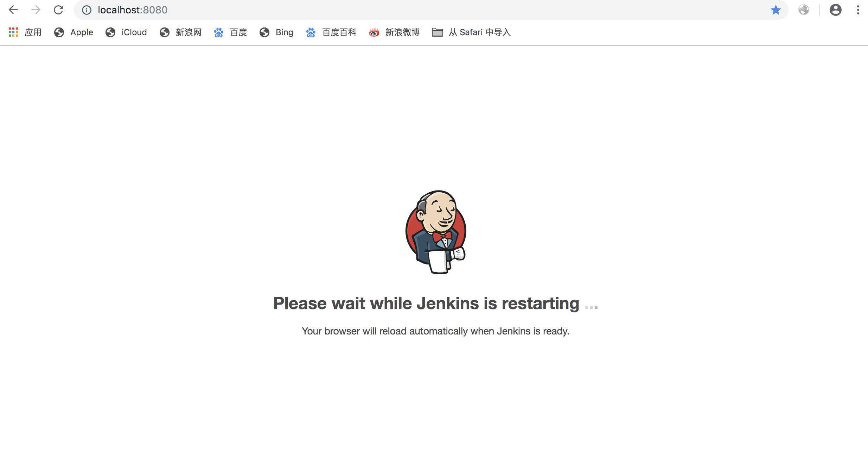This screenshot has height=457, width=868.
Task: Go back with the browser back arrow
Action: (13, 10)
